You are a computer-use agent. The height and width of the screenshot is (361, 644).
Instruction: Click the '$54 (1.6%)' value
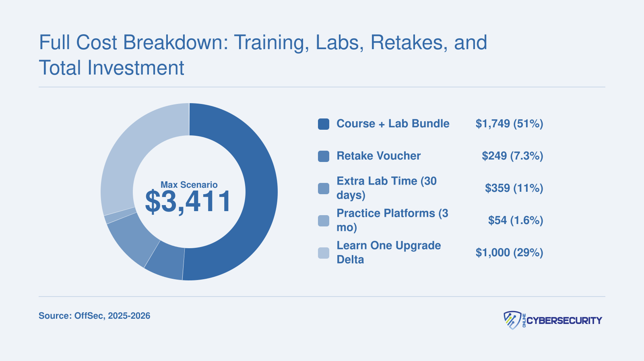pyautogui.click(x=516, y=220)
